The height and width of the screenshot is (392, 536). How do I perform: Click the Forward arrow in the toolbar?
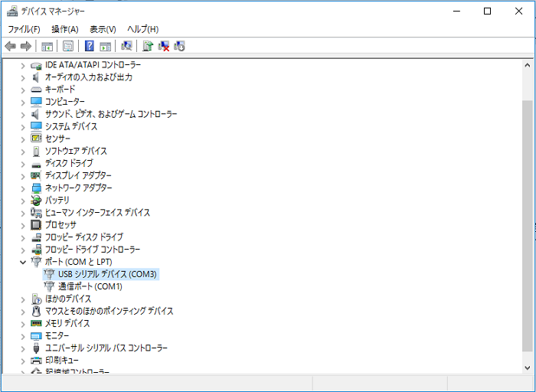(x=25, y=46)
